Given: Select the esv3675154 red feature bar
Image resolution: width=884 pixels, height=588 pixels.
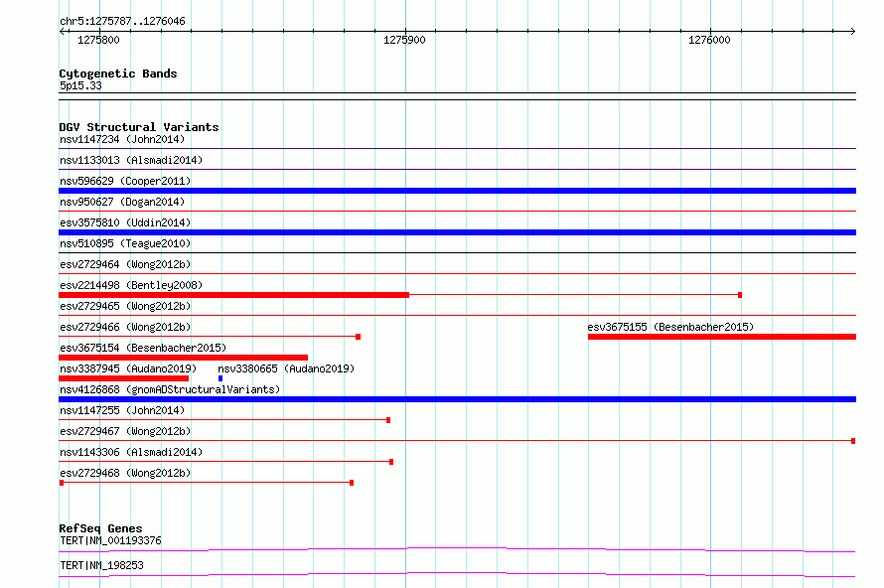Looking at the screenshot, I should (183, 358).
